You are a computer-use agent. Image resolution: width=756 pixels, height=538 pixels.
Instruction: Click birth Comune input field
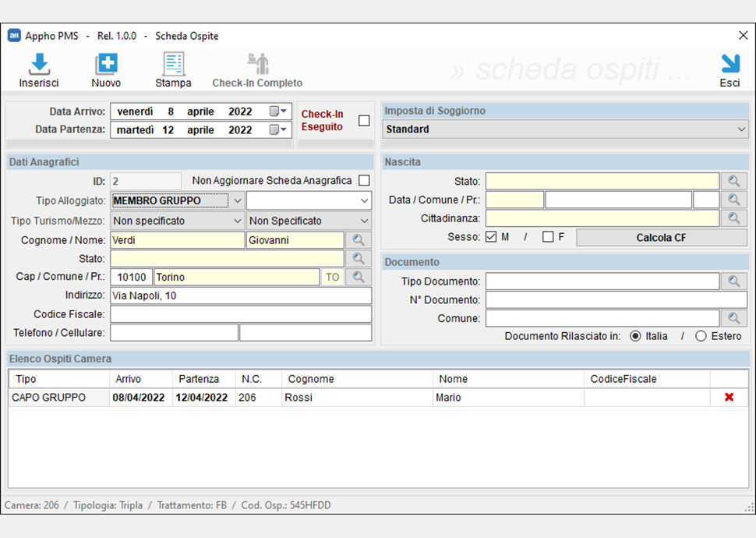[x=619, y=200]
